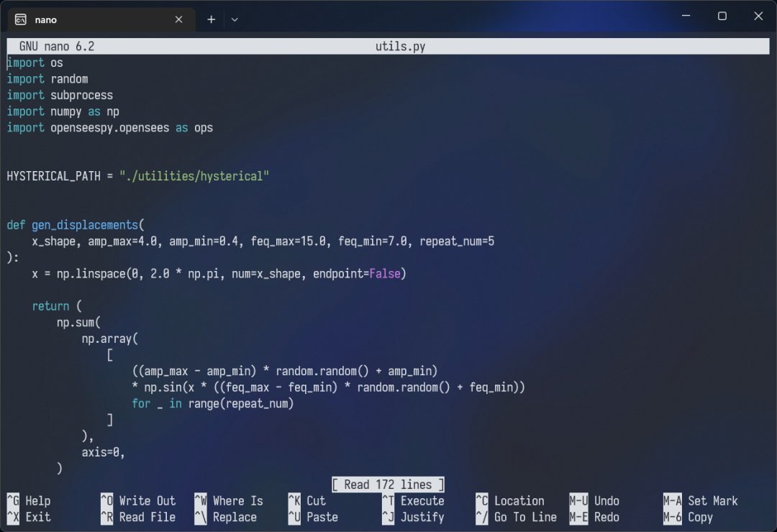Image resolution: width=777 pixels, height=532 pixels.
Task: Click the 'return (' line
Action: (57, 306)
